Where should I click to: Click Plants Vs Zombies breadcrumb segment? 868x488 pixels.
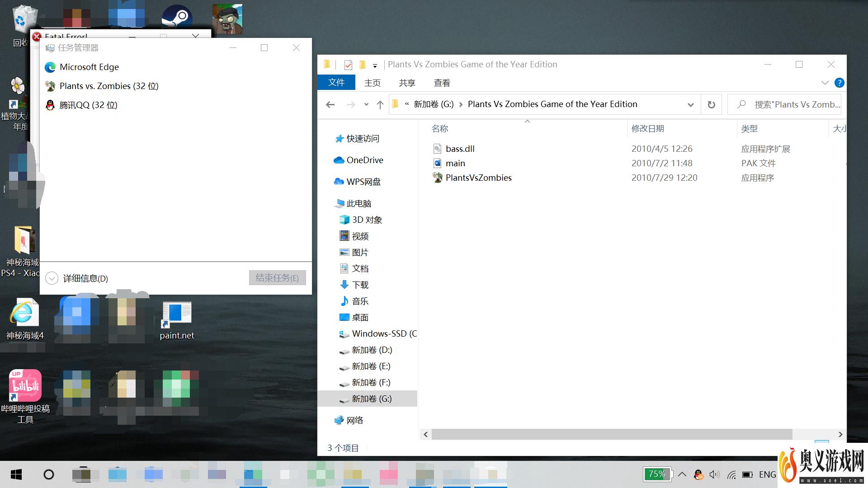pyautogui.click(x=552, y=104)
